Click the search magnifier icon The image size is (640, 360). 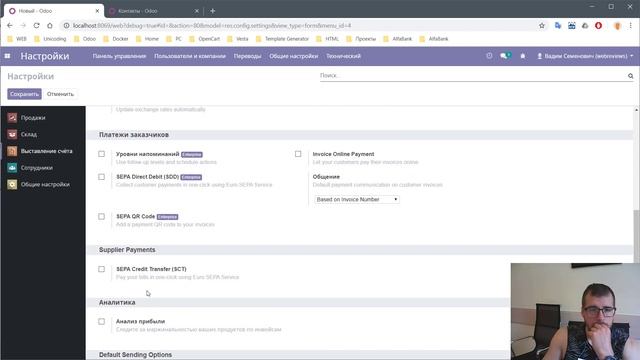point(630,76)
